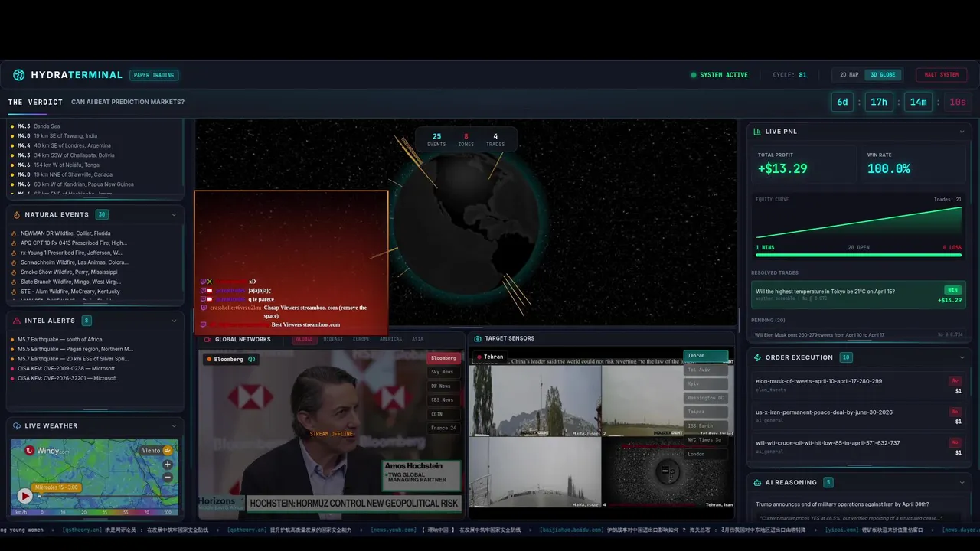This screenshot has height=551, width=980.
Task: Click the Live PNL chart icon
Action: point(757,132)
